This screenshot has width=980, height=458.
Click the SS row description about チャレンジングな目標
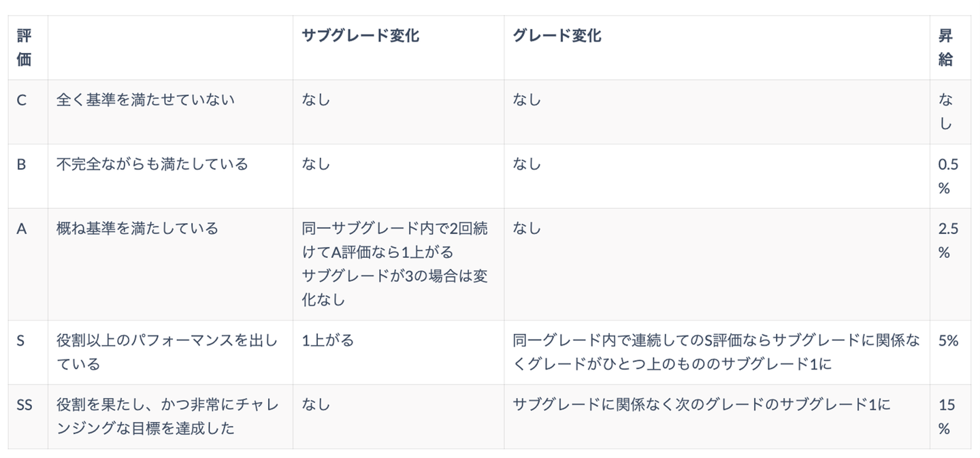167,416
